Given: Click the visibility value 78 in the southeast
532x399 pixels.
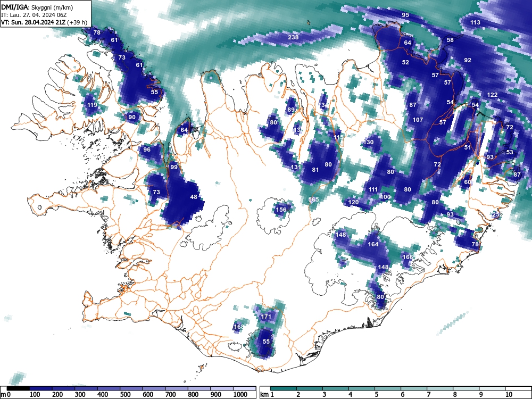Looking at the screenshot, I should coord(475,244).
